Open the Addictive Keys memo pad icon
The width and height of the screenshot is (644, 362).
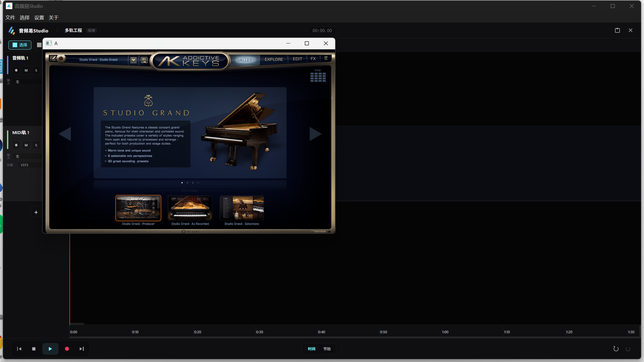53,58
